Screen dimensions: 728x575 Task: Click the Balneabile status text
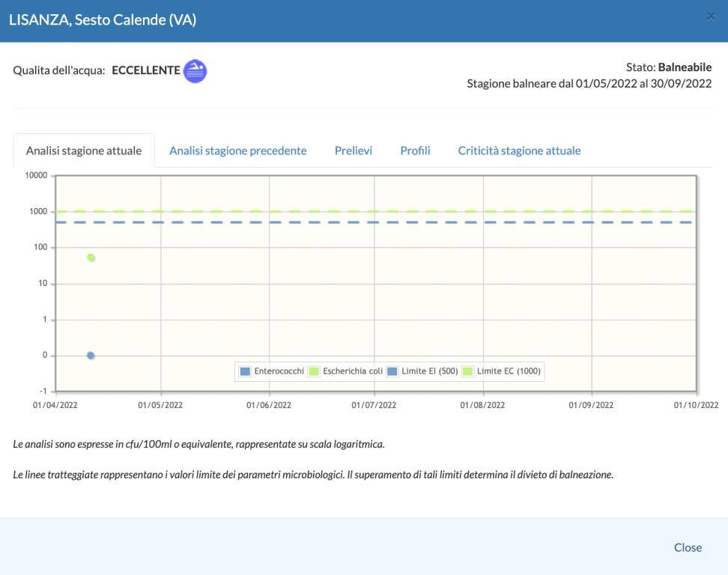click(685, 67)
